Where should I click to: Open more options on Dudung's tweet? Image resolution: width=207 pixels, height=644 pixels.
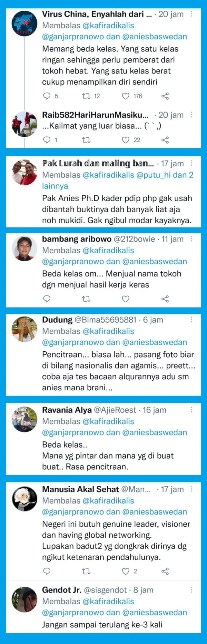pyautogui.click(x=191, y=320)
